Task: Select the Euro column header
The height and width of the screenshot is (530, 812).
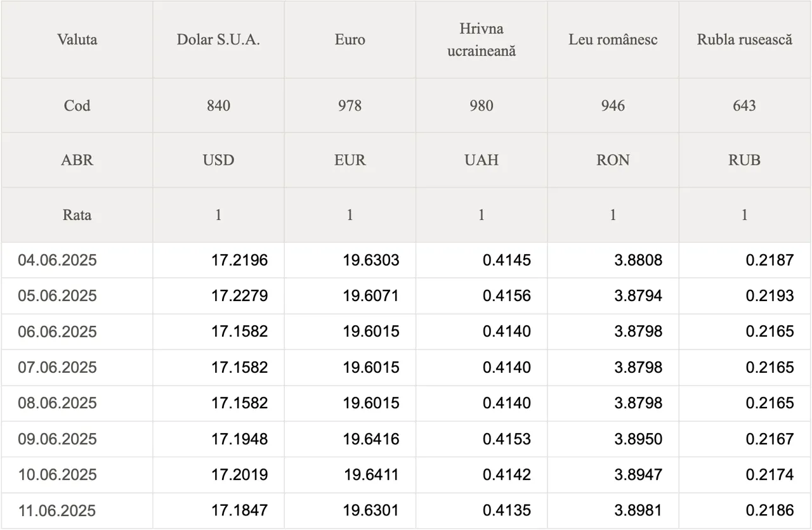Action: point(350,39)
